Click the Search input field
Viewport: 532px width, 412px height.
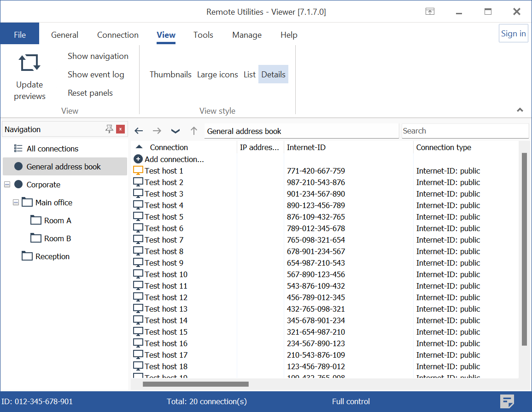(464, 131)
